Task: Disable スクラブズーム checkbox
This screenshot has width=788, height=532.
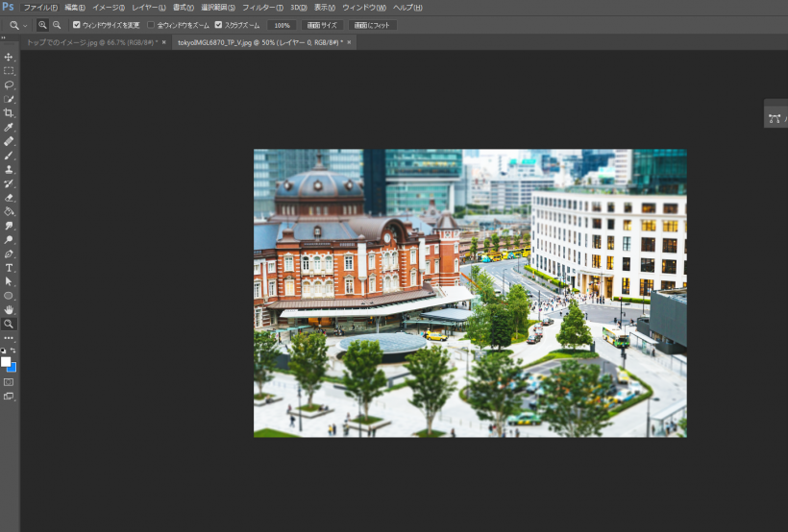Action: 218,25
